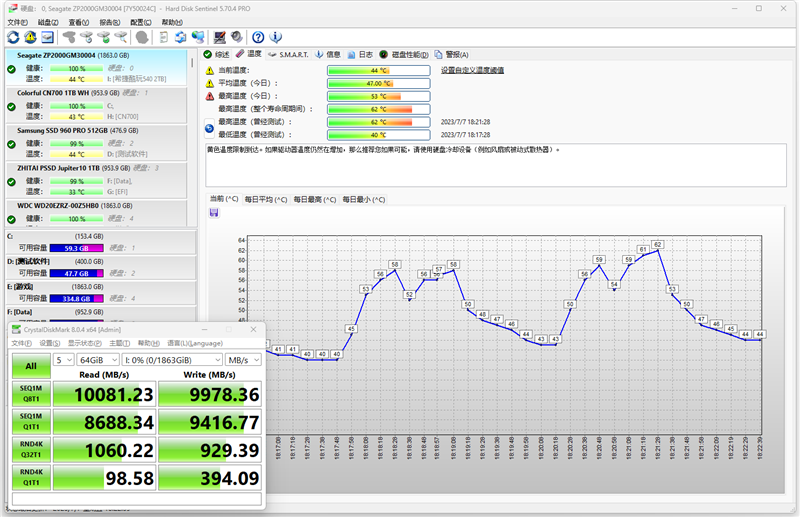Click the first grey disk test toolbar icon
Viewport: 800px width, 517px height.
[x=69, y=37]
